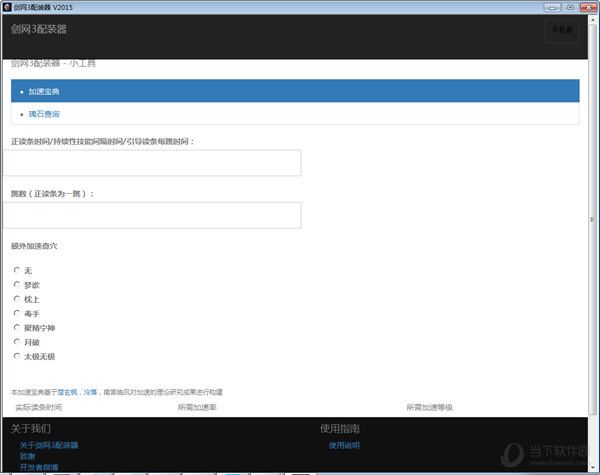
Task: Open the 冷落 author link
Action: [x=90, y=392]
